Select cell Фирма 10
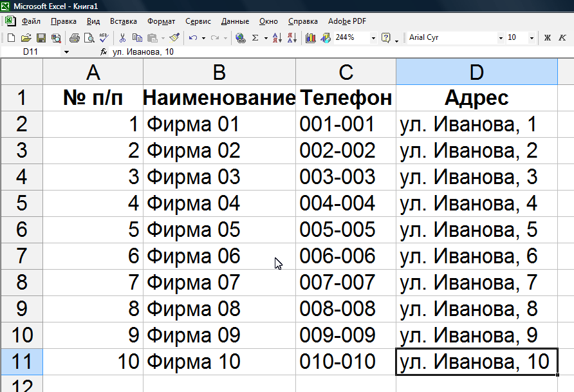Screen dimensions: 574x392 click(219, 361)
